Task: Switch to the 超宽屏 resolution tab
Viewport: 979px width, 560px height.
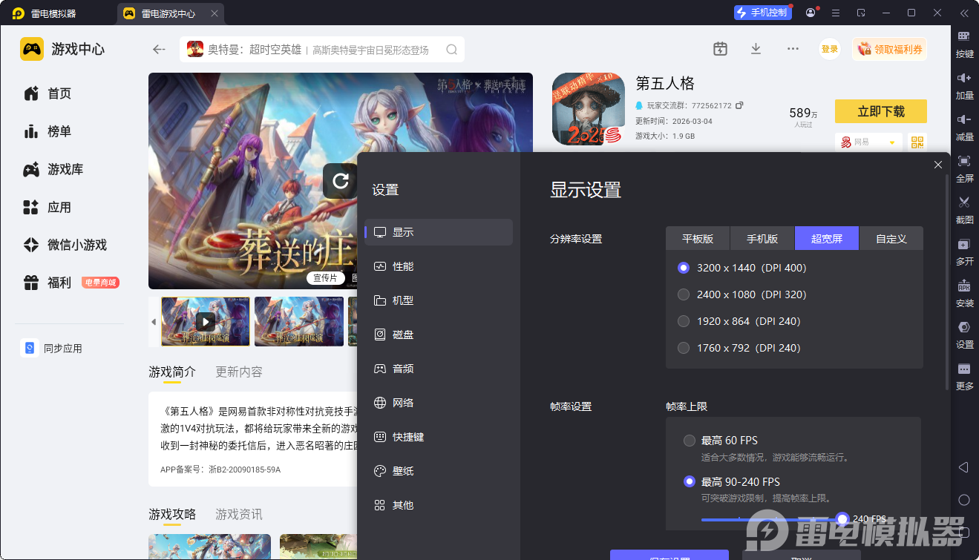Action: 827,239
